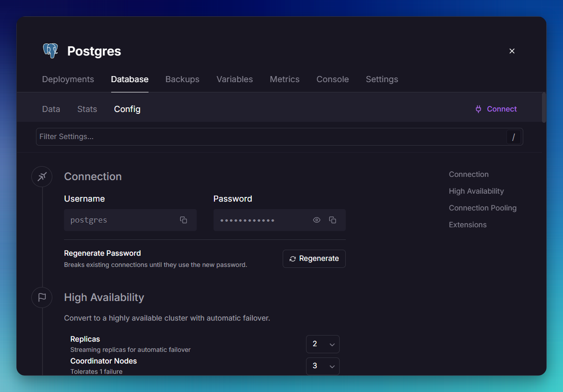Click the High Availability flag icon

pyautogui.click(x=42, y=297)
